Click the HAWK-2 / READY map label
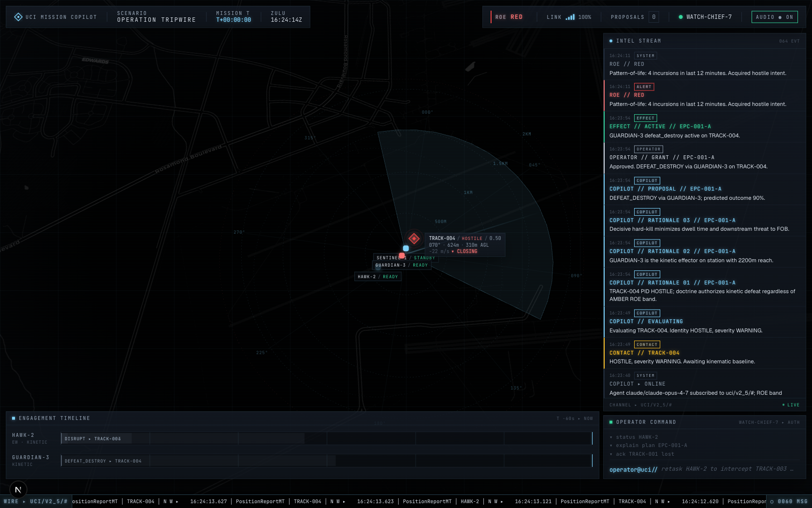 tap(378, 277)
